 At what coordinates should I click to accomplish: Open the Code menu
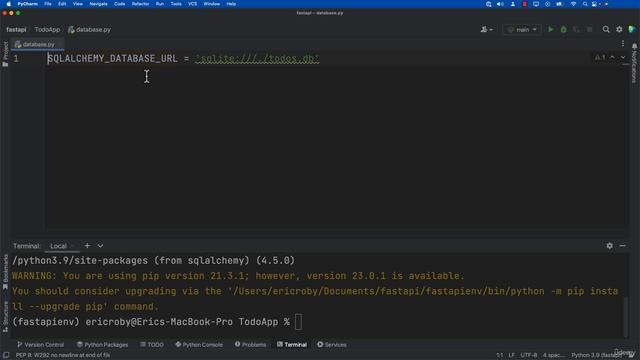point(120,4)
